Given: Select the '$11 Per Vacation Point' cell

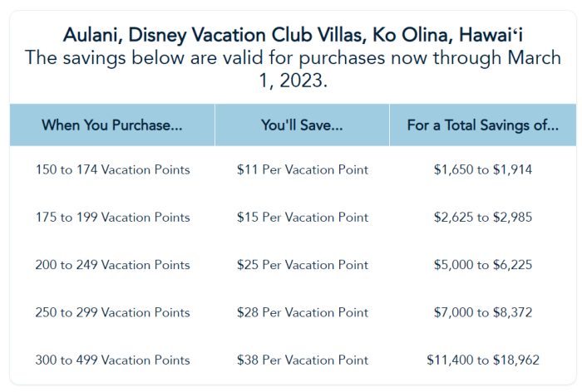Looking at the screenshot, I should pos(303,170).
